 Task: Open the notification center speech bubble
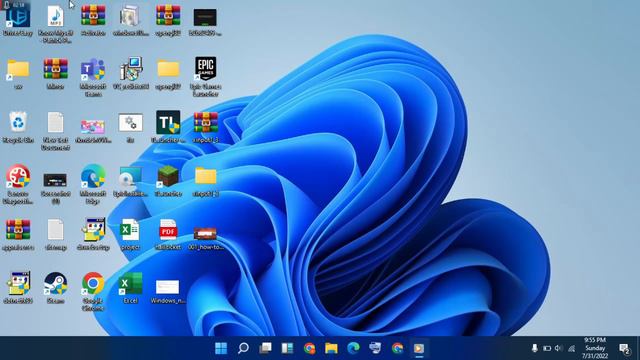(624, 349)
